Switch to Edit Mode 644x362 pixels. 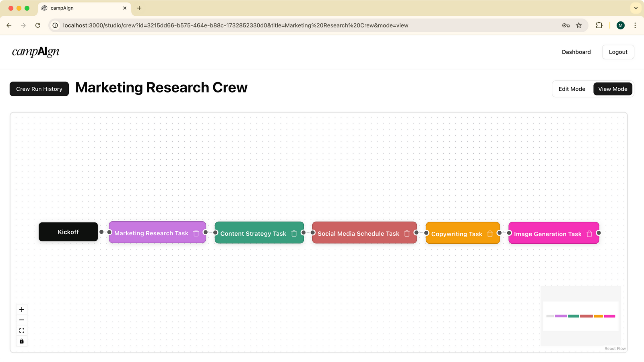(x=572, y=89)
